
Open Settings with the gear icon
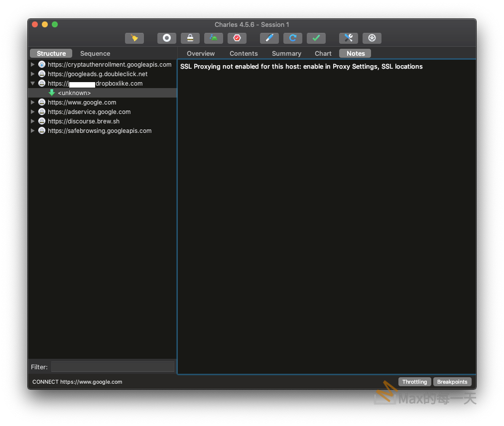[372, 38]
